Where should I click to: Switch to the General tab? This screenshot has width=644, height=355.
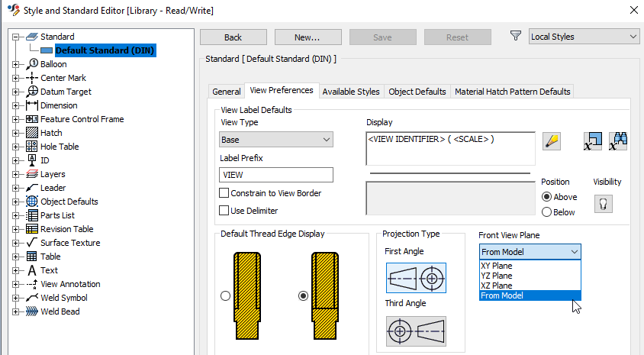(227, 92)
